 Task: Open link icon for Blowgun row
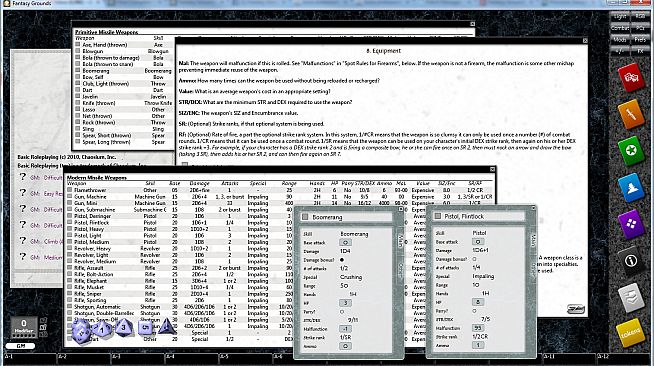78,51
